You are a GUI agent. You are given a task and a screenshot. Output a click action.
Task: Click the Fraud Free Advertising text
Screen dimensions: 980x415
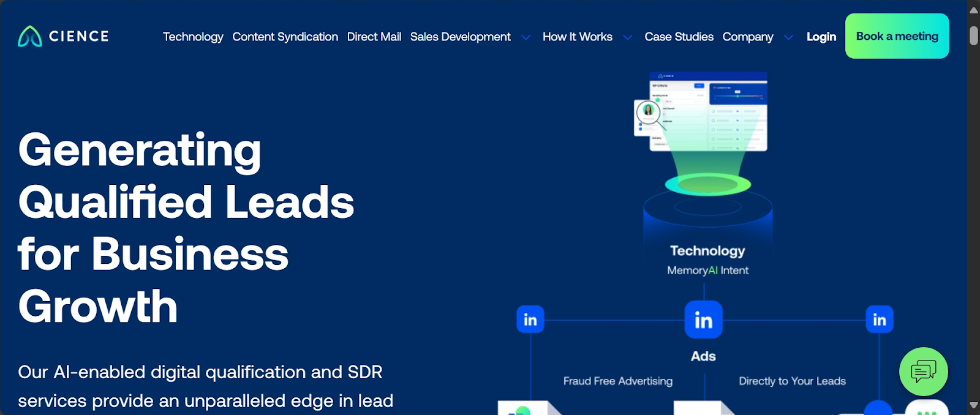(618, 381)
